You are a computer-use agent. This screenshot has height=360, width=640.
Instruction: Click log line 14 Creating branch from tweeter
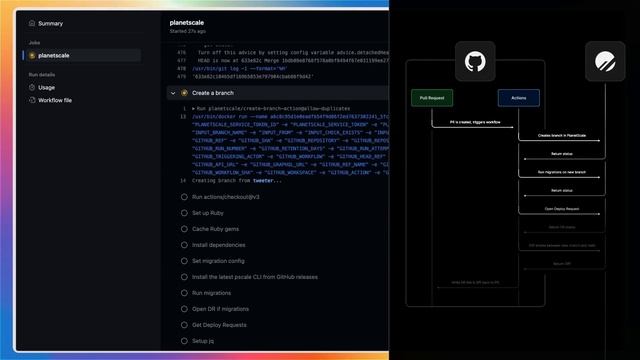pyautogui.click(x=236, y=180)
